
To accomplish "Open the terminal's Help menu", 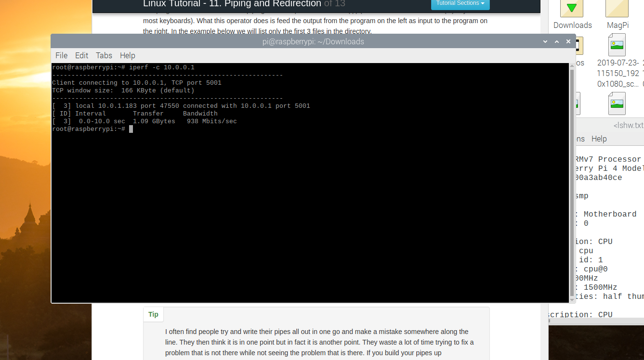I will pos(128,55).
